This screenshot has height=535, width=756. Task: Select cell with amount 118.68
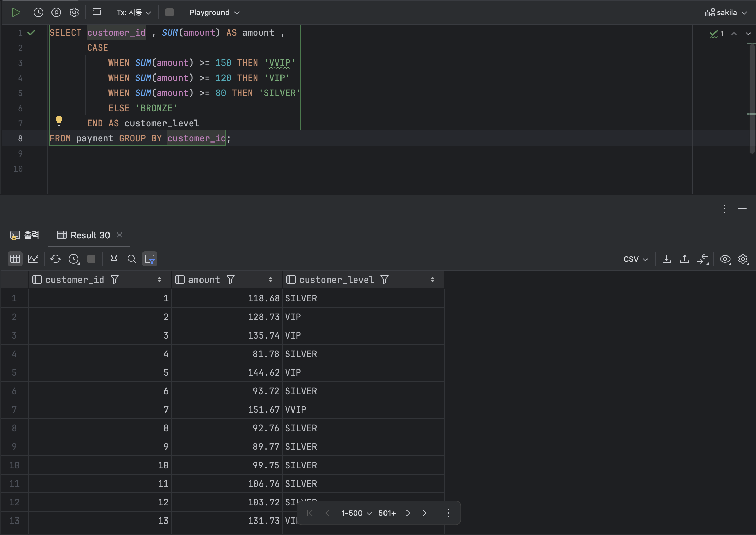point(227,298)
